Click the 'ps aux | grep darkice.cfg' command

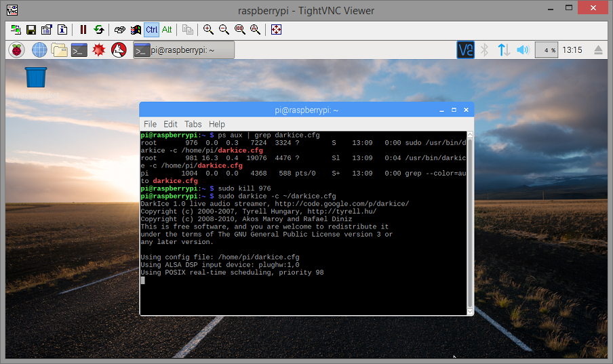pyautogui.click(x=269, y=136)
